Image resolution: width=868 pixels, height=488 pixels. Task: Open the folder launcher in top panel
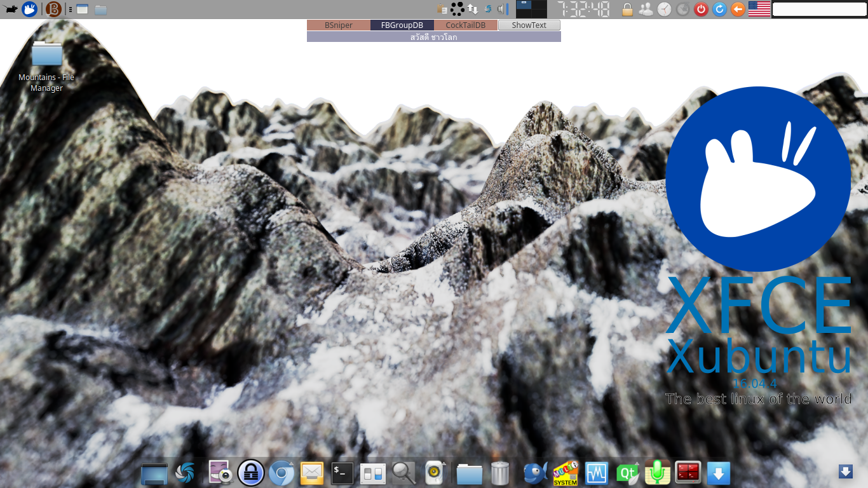(100, 10)
